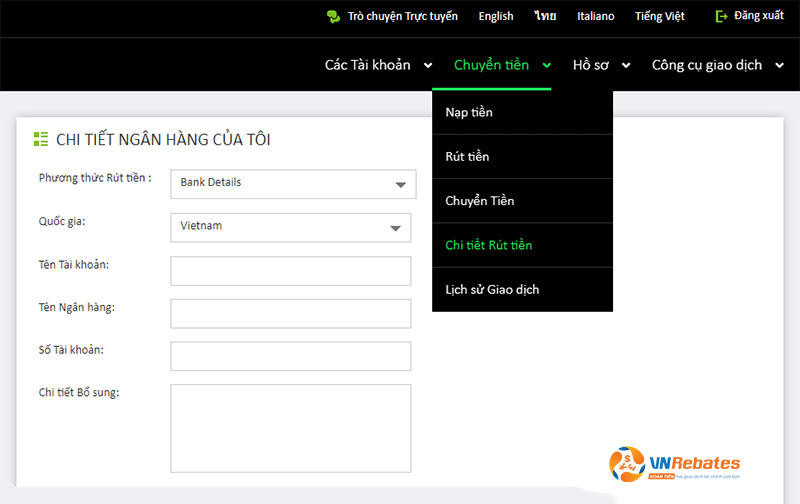Log out via Đăng xuất
Viewport: 800px width, 504px height.
pos(758,16)
